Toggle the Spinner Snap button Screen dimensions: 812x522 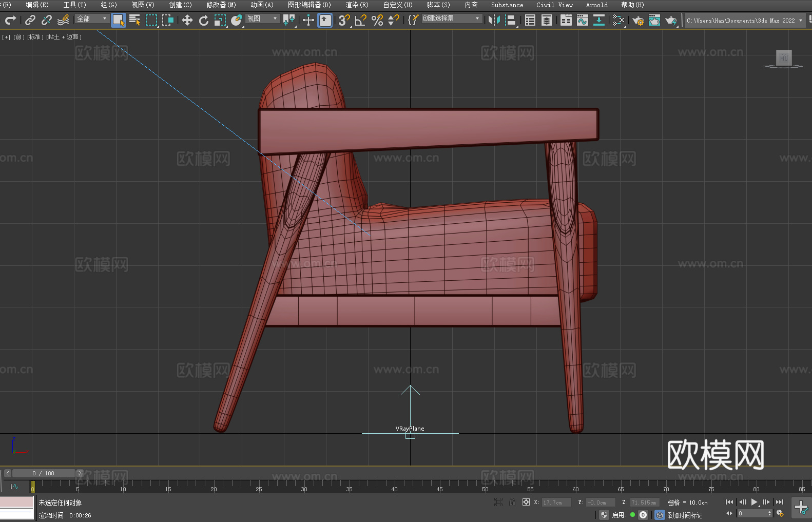(394, 20)
